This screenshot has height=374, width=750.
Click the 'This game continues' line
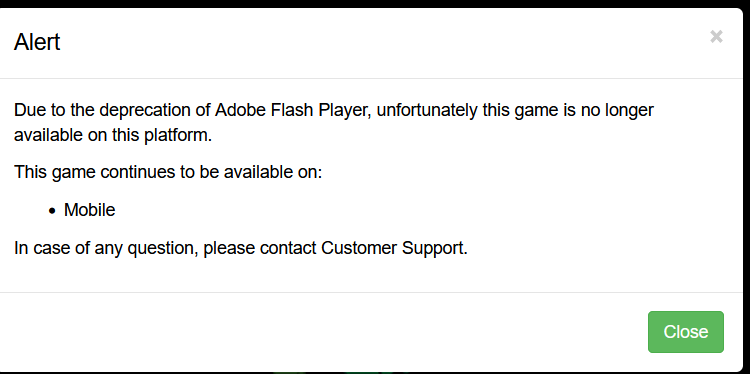(x=168, y=172)
